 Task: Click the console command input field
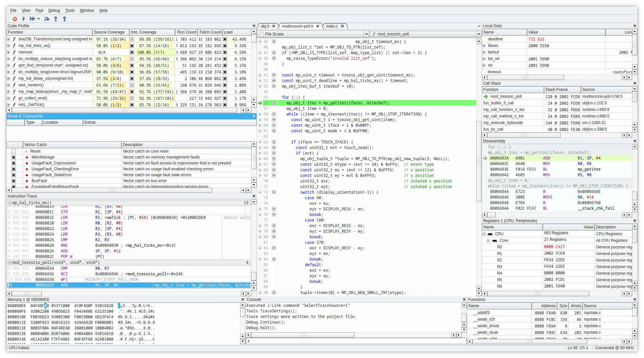pyautogui.click(x=356, y=341)
